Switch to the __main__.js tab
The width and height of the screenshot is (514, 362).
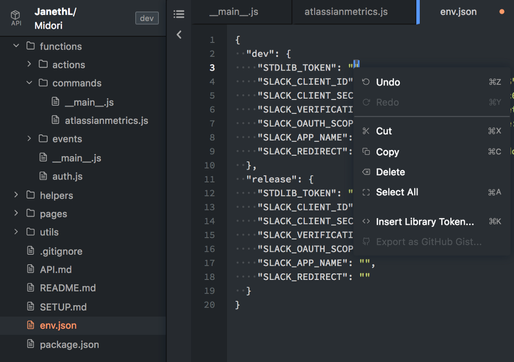coord(234,12)
